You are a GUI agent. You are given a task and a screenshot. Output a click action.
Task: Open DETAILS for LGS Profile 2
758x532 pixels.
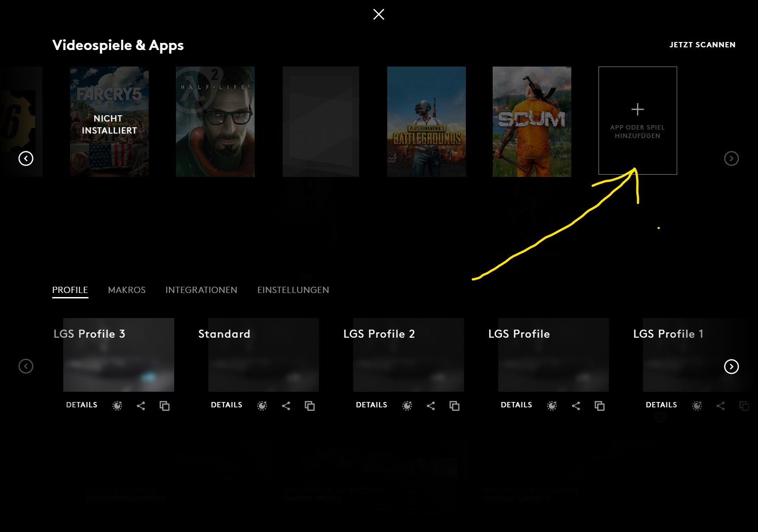372,405
